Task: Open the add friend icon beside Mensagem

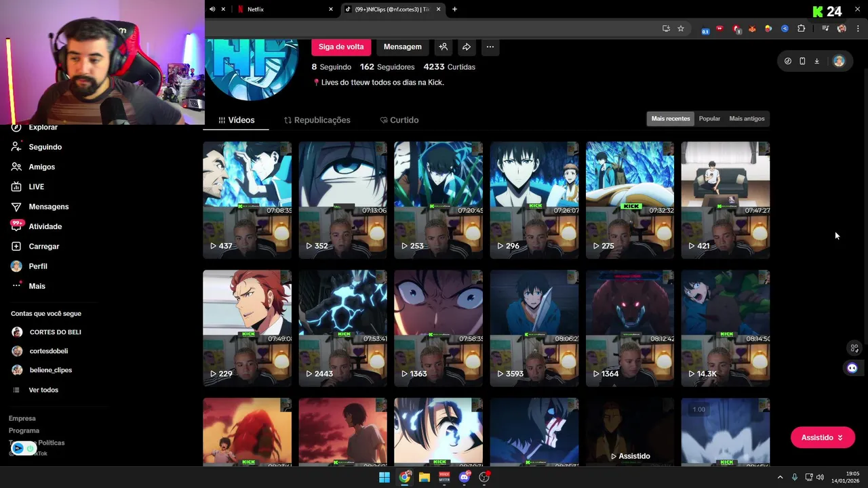Action: (443, 47)
